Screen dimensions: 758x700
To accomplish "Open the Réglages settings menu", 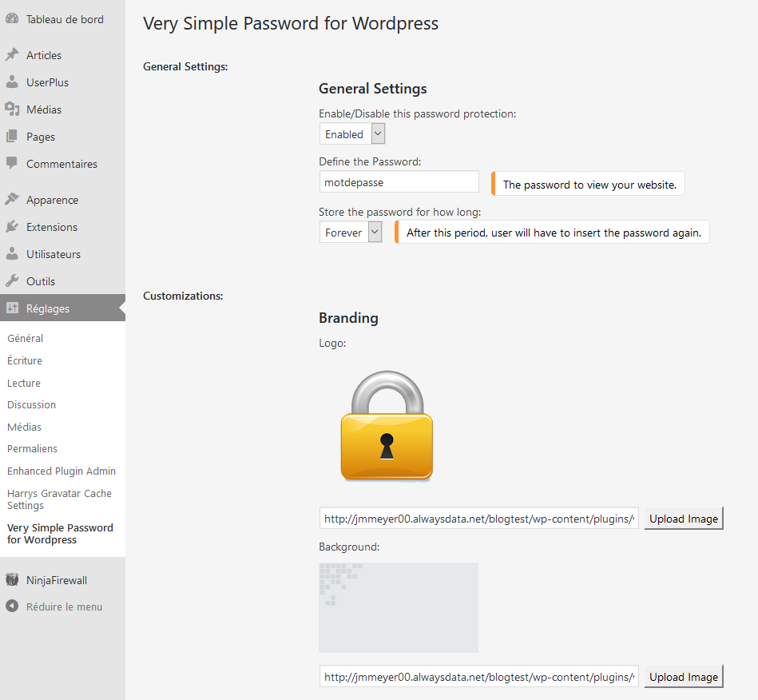I will pos(63,308).
